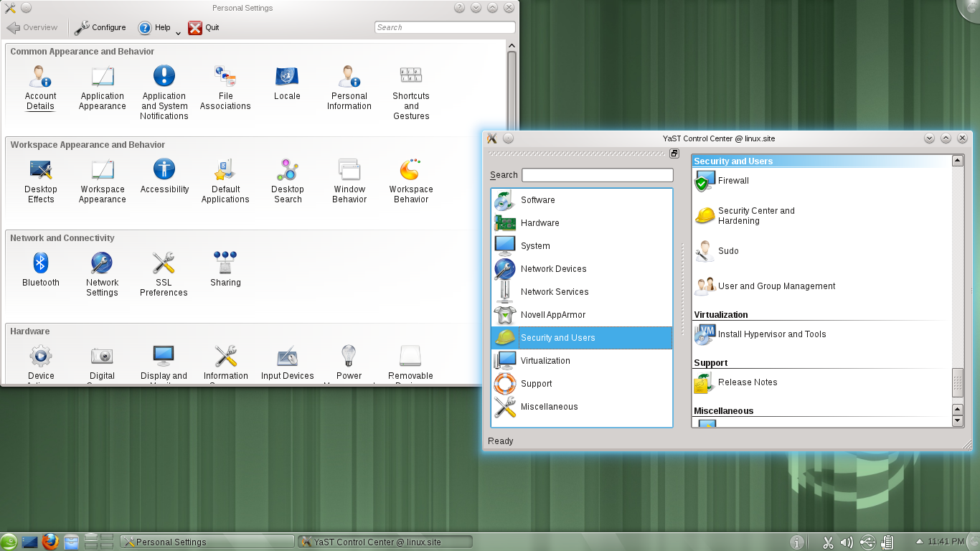The width and height of the screenshot is (980, 551).
Task: Select System category in YaST
Action: pyautogui.click(x=582, y=246)
